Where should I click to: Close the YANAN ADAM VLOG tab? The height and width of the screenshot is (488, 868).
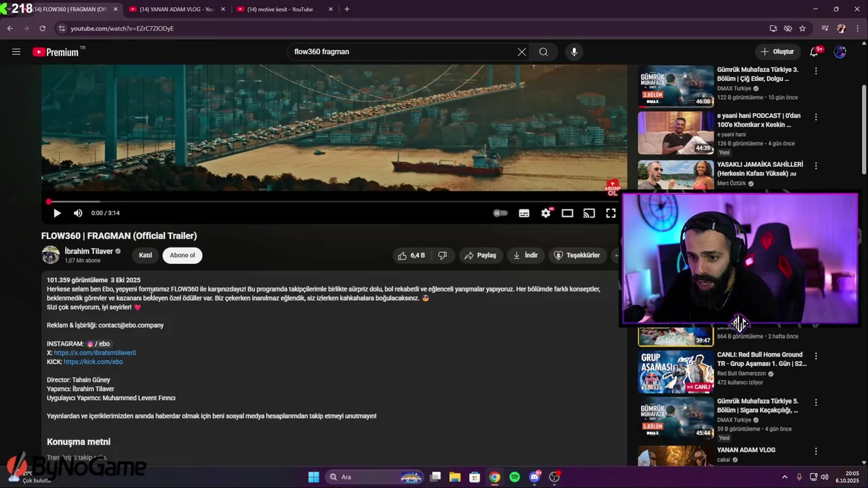223,9
